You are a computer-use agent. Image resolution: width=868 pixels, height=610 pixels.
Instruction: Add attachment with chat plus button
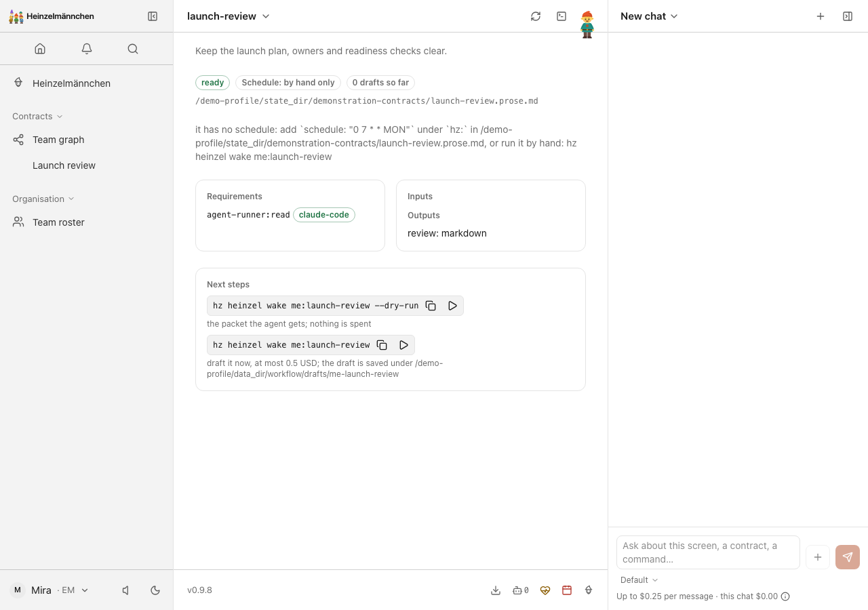pos(818,557)
